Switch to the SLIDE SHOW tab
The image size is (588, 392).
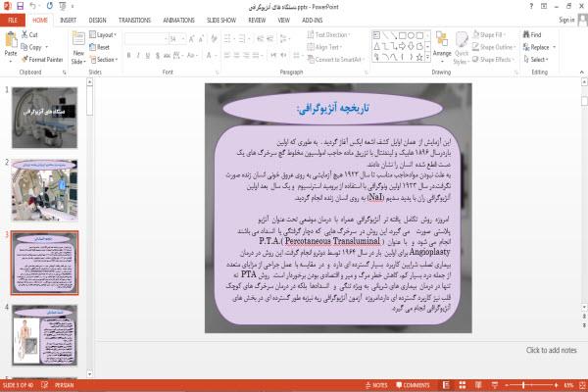(x=221, y=20)
